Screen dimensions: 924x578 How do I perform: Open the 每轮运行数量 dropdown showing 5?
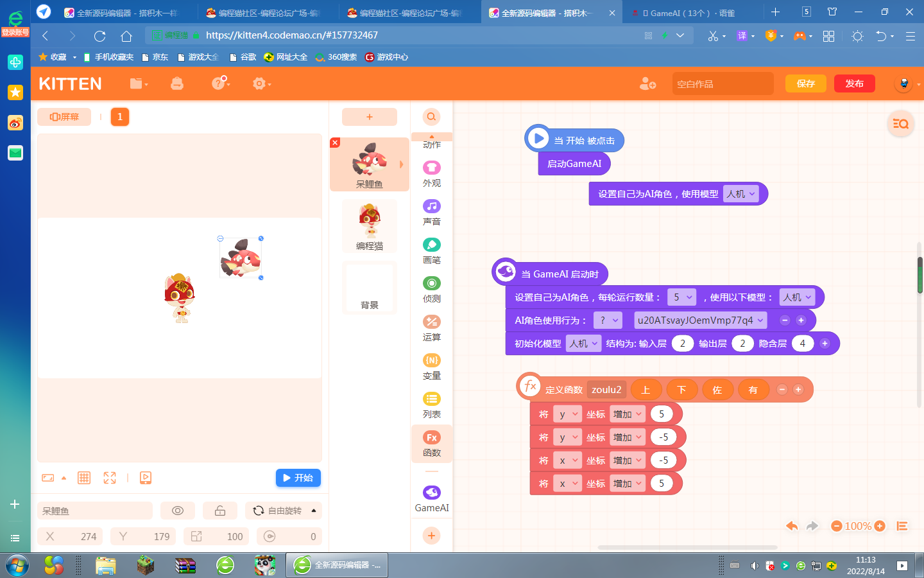(x=681, y=297)
